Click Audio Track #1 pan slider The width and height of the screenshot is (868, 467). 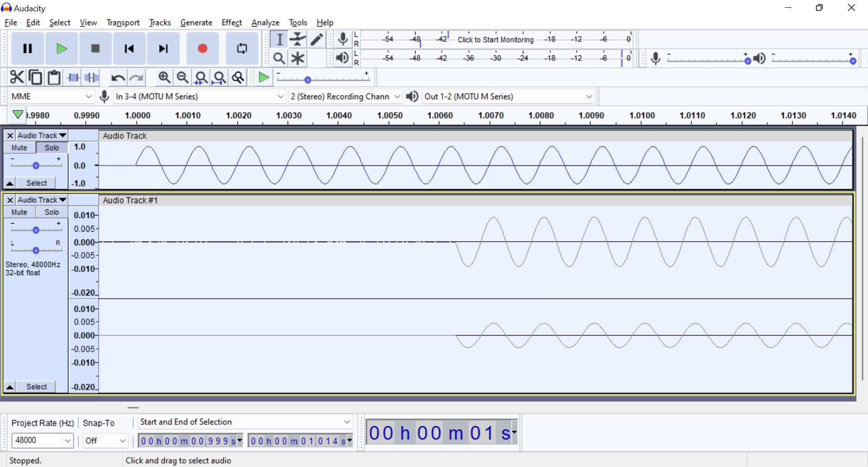pyautogui.click(x=36, y=250)
